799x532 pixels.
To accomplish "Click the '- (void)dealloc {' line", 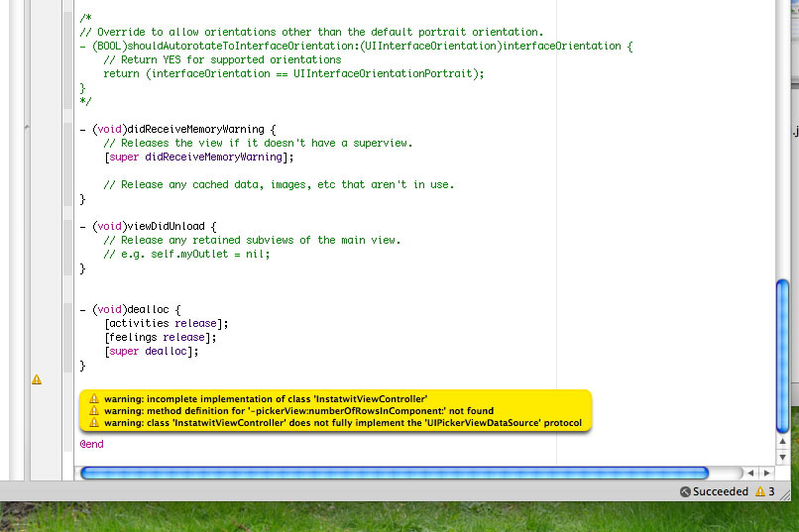I will coord(130,309).
